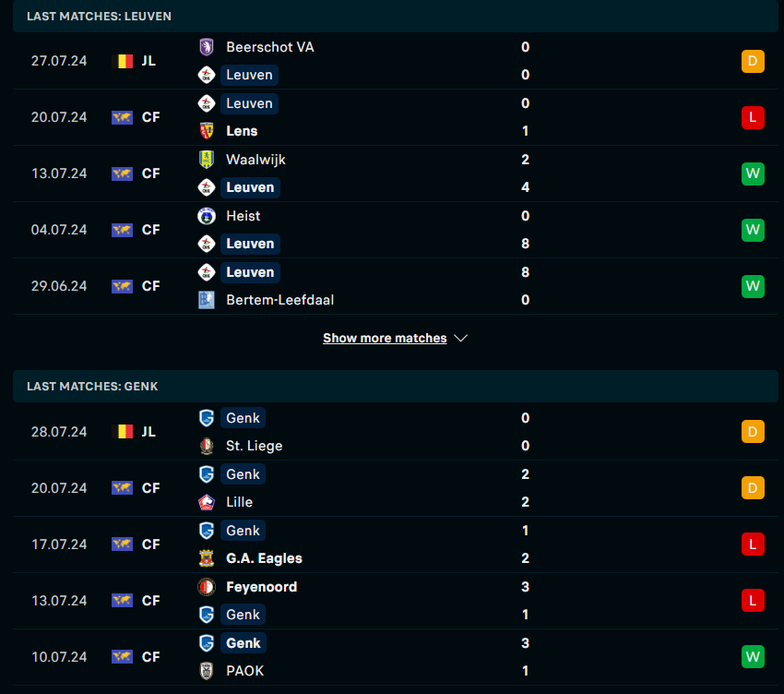Viewport: 784px width, 694px height.
Task: Click Show more matches link
Action: pos(385,339)
